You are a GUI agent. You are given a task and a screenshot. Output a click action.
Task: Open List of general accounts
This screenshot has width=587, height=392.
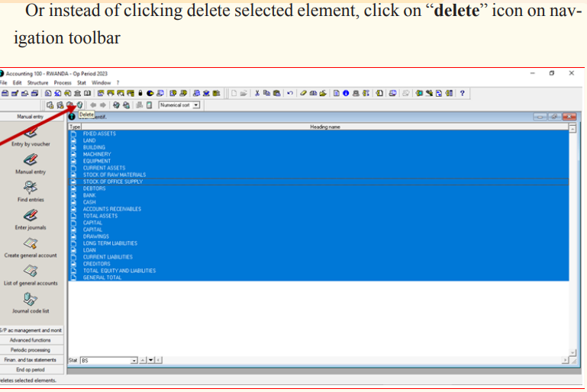click(31, 275)
